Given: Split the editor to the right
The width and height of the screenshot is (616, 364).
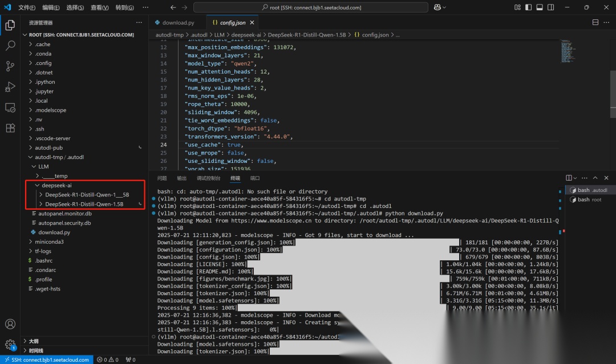Looking at the screenshot, I should [595, 22].
